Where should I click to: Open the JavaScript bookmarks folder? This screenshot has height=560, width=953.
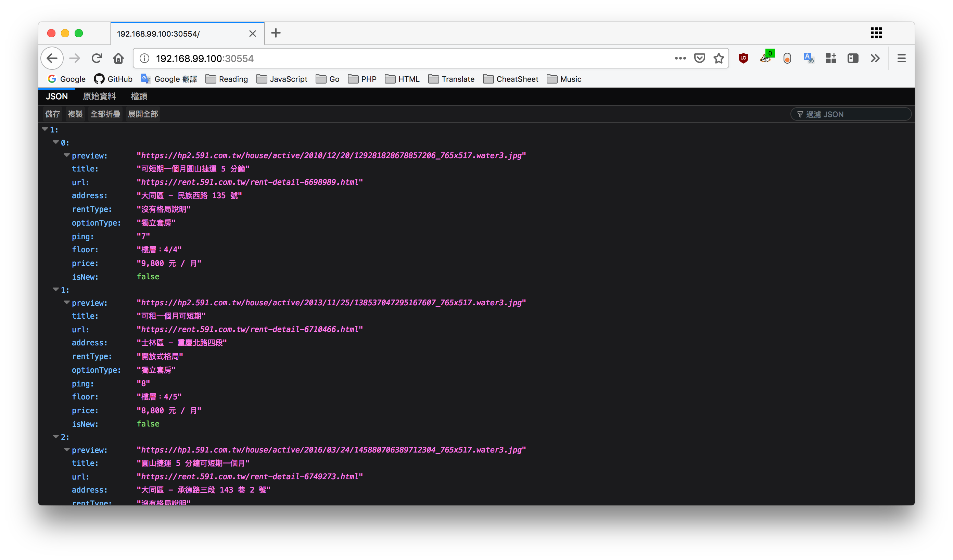282,79
